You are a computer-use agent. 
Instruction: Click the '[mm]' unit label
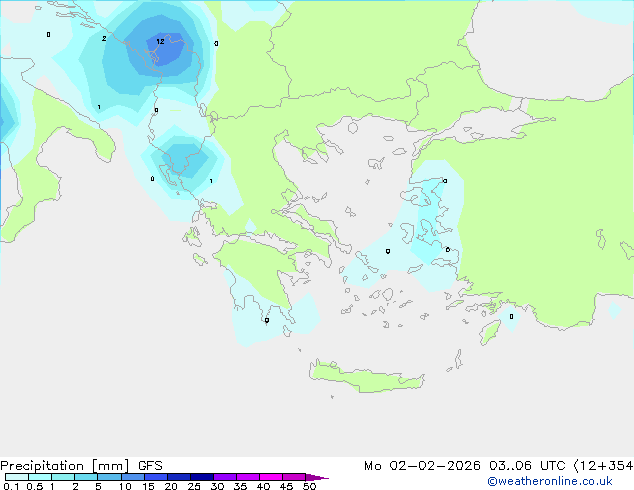coord(111,466)
